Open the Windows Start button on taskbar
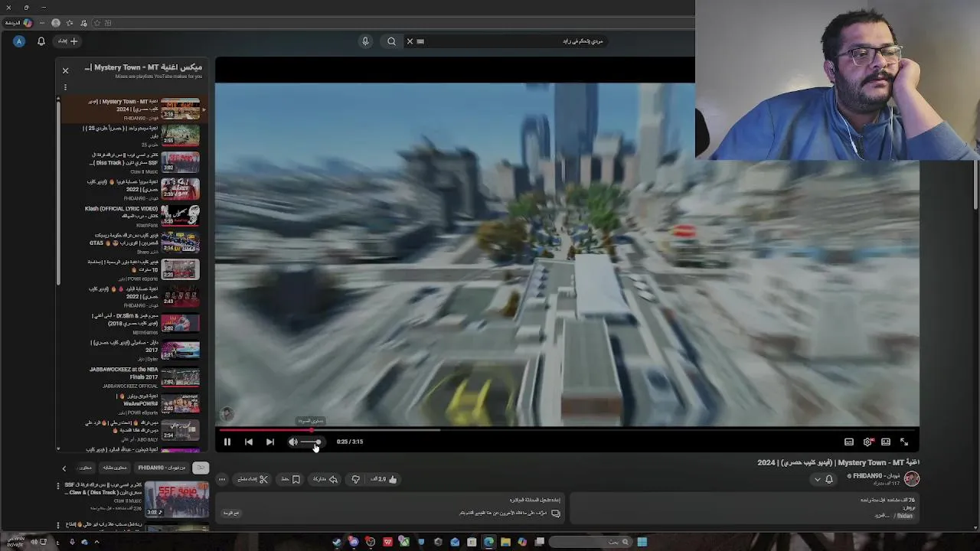The width and height of the screenshot is (980, 551). (642, 542)
